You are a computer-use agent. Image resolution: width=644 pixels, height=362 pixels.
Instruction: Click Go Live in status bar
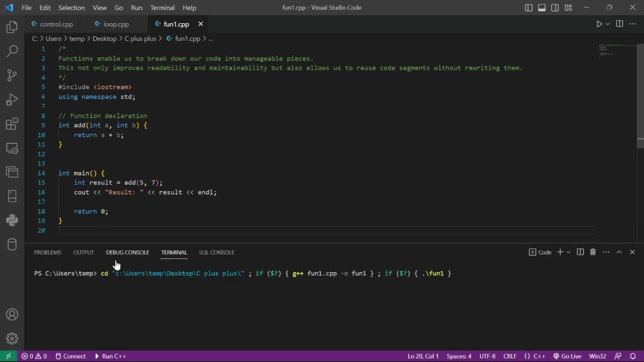[567, 356]
